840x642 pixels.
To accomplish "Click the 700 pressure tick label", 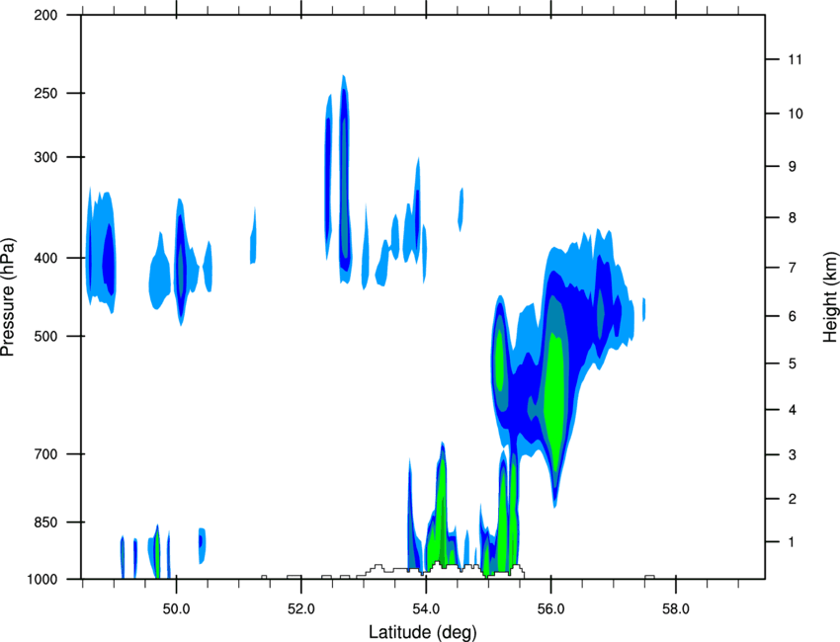I will pos(45,454).
